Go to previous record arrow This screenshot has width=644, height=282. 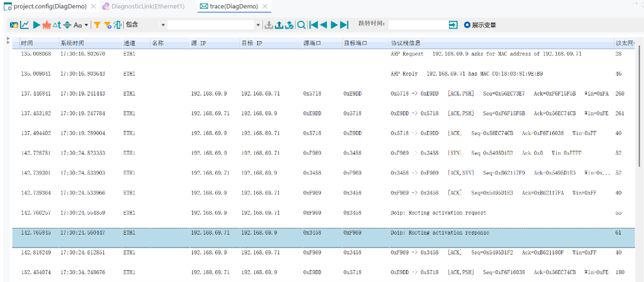[x=324, y=25]
